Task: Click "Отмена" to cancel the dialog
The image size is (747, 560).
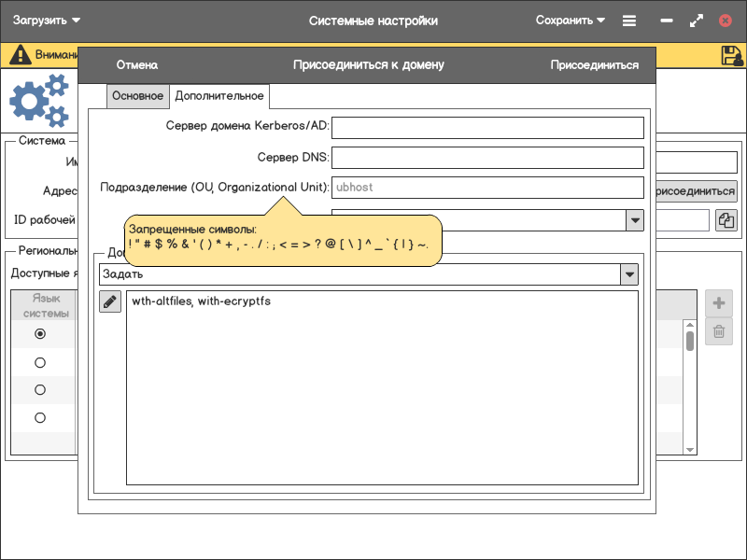Action: pyautogui.click(x=136, y=65)
